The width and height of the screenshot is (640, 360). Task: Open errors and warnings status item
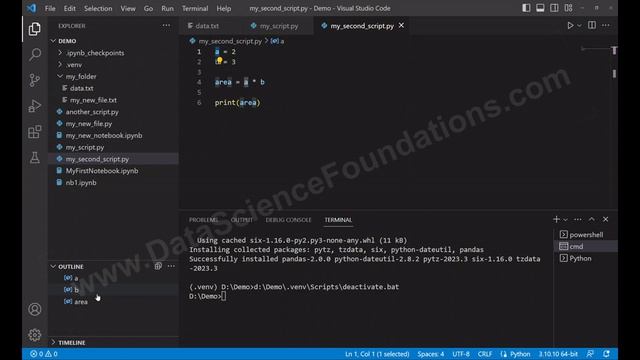(x=43, y=354)
